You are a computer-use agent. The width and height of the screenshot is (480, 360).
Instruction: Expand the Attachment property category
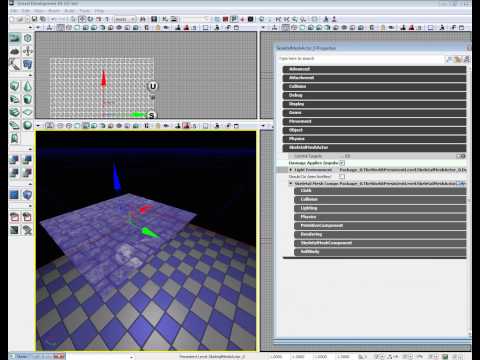(x=374, y=78)
